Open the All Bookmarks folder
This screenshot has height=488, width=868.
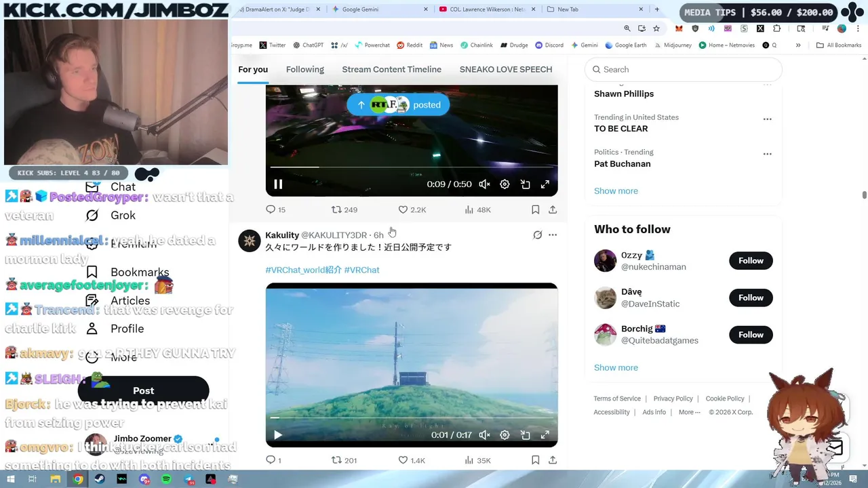coord(839,45)
